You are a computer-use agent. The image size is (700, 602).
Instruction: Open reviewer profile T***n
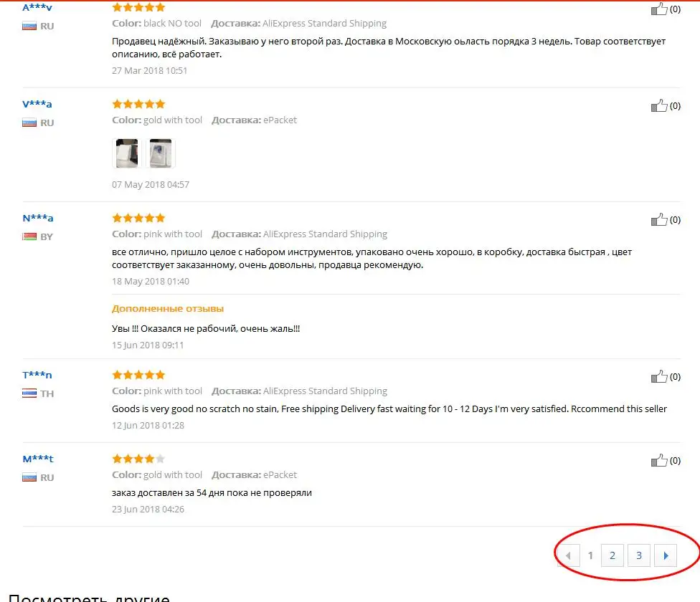click(x=37, y=375)
